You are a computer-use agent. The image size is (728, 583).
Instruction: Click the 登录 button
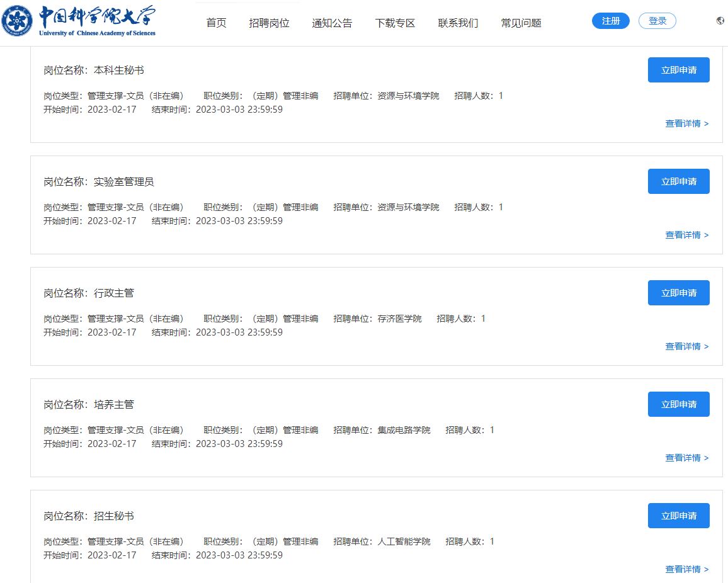(x=657, y=21)
